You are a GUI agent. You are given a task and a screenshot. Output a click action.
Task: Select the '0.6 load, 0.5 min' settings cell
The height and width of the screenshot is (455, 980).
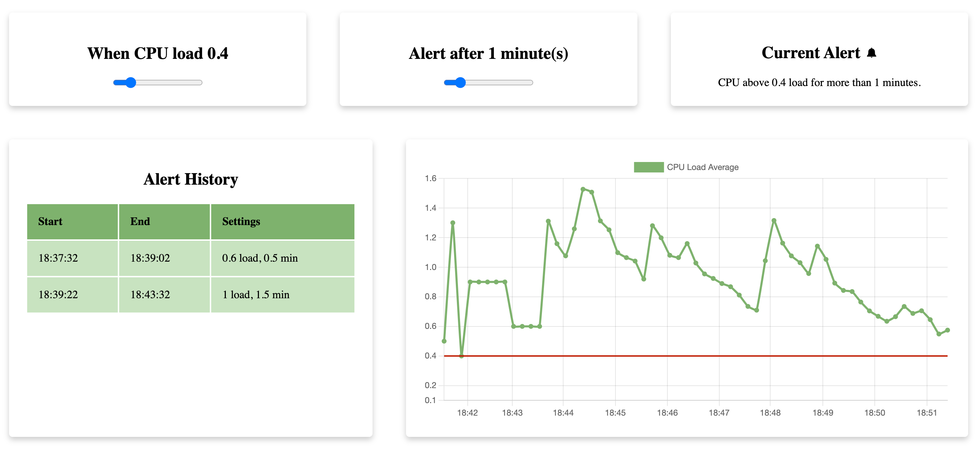click(x=283, y=258)
